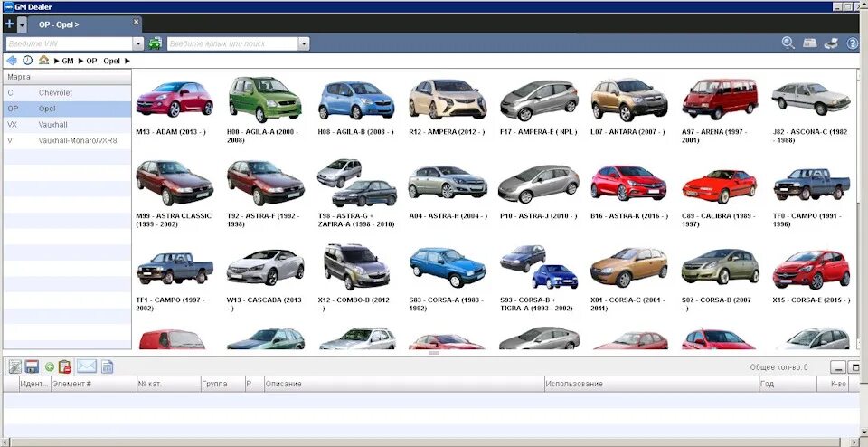Screen dimensions: 868x447
Task: Click the envelope email icon
Action: tap(87, 366)
